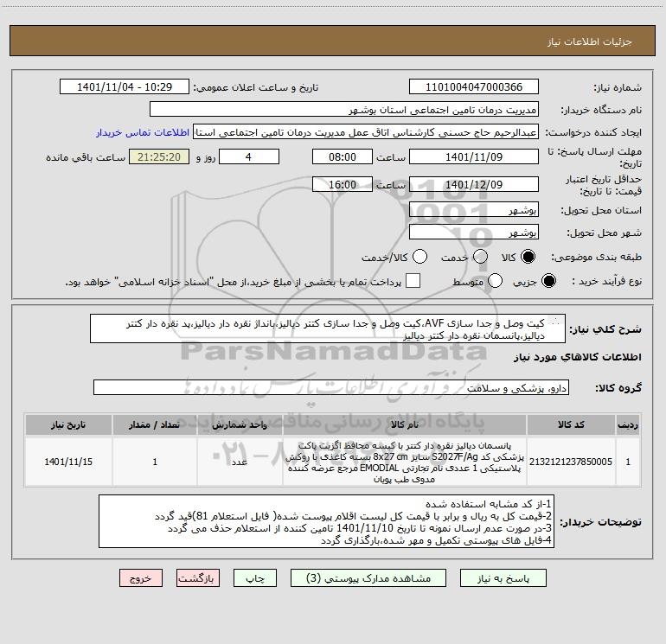666x644 pixels.
Task: Open 'مشاهده مدارک پیوستی (3)' attachments
Action: (x=368, y=578)
